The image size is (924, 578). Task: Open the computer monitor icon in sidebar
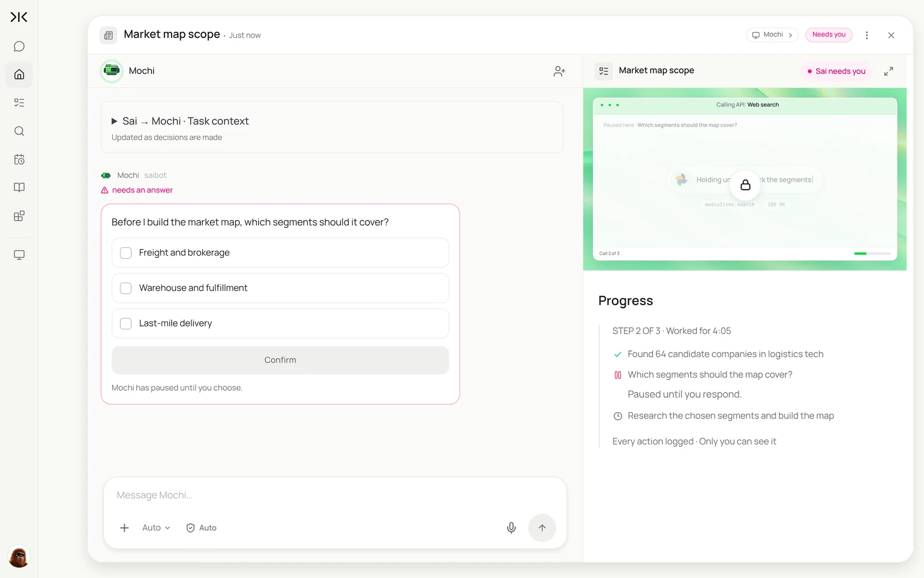point(19,255)
